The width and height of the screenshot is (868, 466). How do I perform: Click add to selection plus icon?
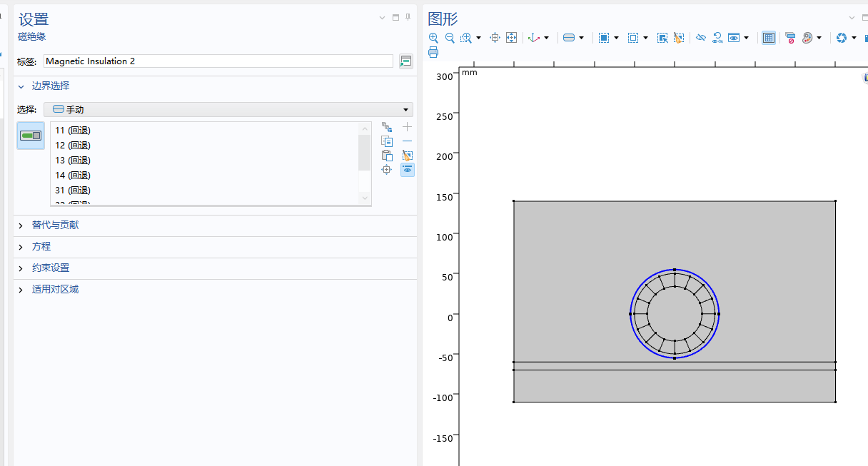(408, 127)
